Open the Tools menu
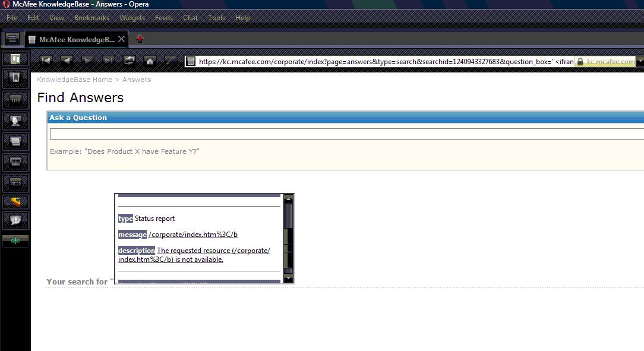 point(216,18)
